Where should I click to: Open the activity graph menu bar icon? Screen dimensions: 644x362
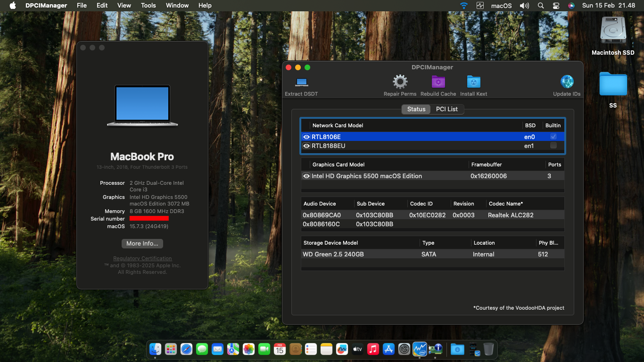pos(480,5)
